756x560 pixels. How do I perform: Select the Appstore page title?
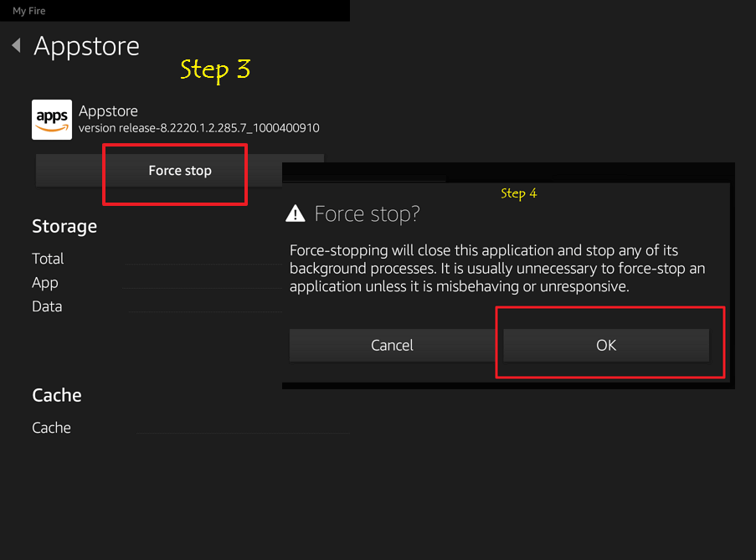(87, 46)
